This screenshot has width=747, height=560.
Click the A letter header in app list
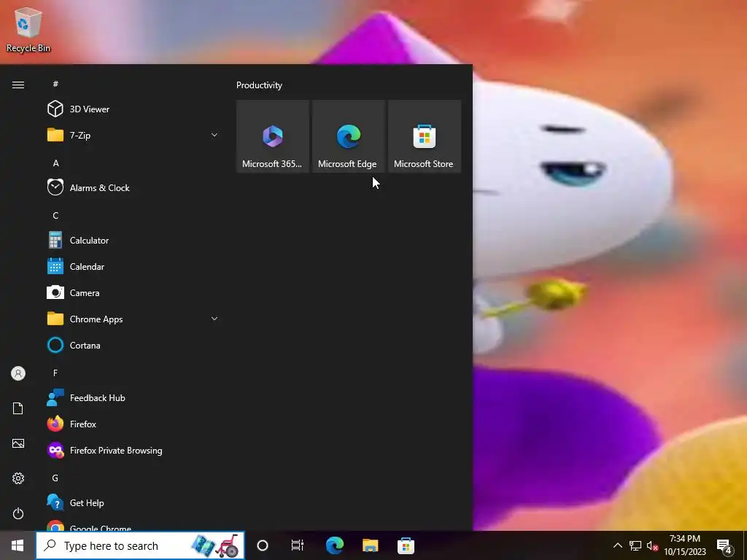55,163
